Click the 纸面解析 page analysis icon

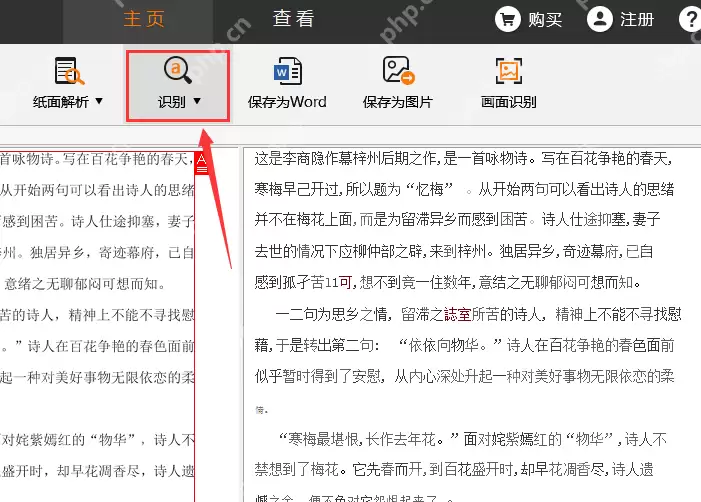[69, 71]
